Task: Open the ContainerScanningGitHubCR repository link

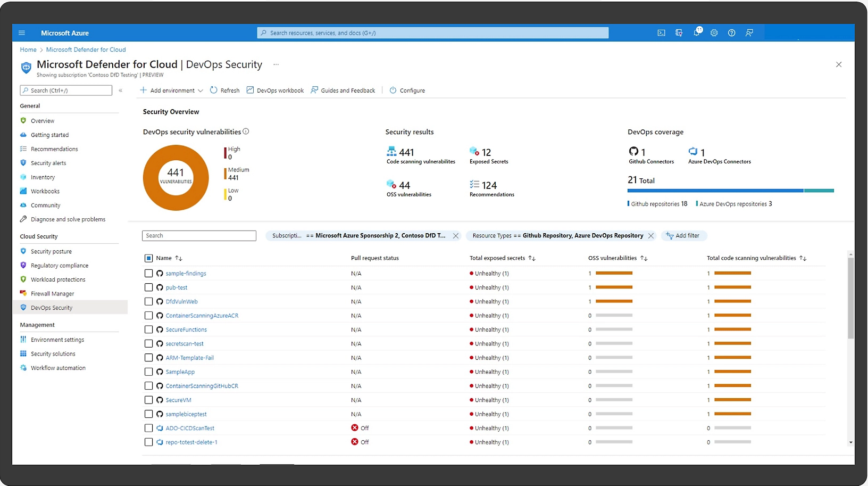Action: (x=202, y=386)
